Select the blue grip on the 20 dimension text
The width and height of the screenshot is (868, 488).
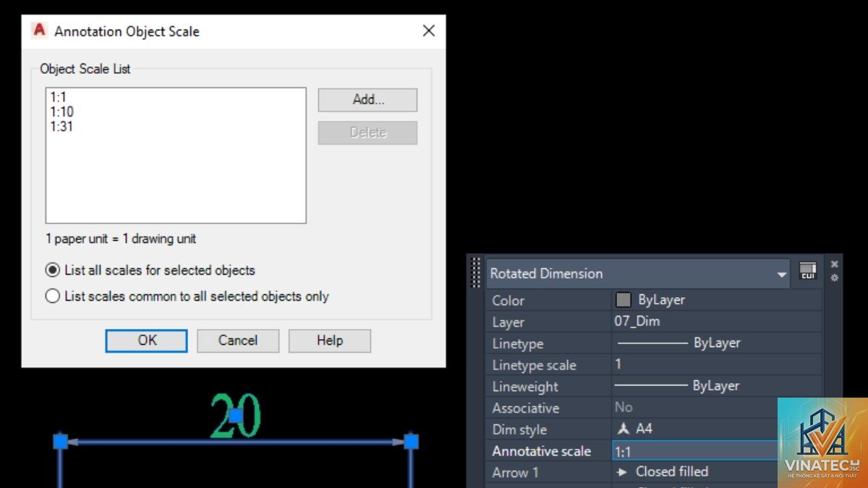(235, 416)
